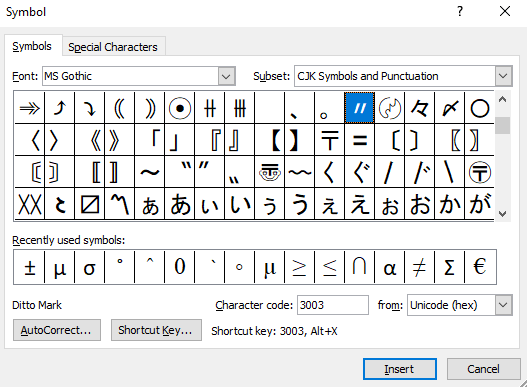Select the large hiragana う character
The width and height of the screenshot is (527, 387).
pos(299,204)
